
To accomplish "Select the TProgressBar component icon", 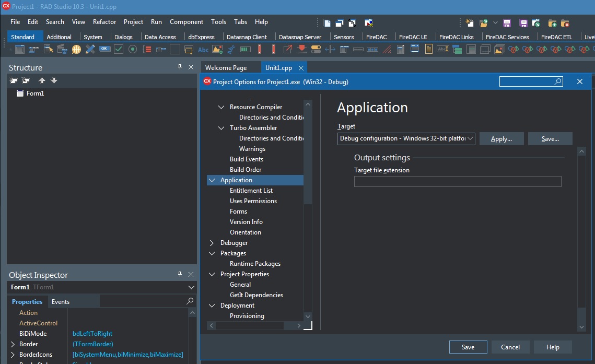I will pyautogui.click(x=246, y=49).
